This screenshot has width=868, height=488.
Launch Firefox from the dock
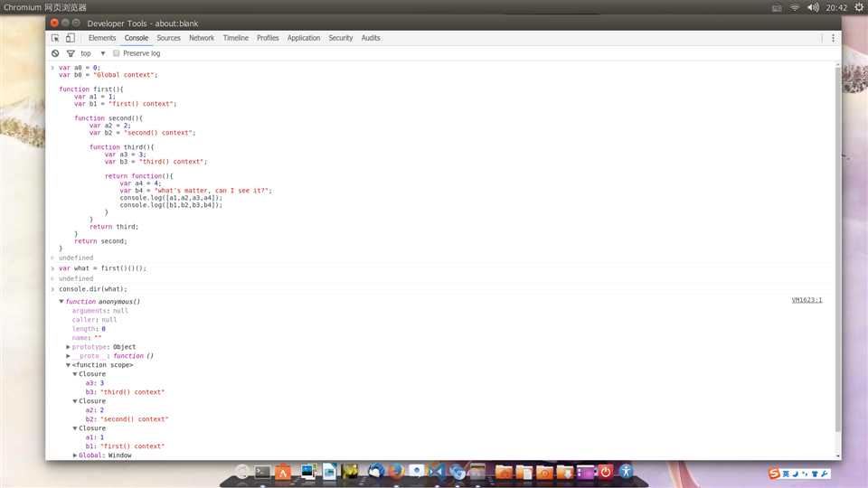coord(396,472)
